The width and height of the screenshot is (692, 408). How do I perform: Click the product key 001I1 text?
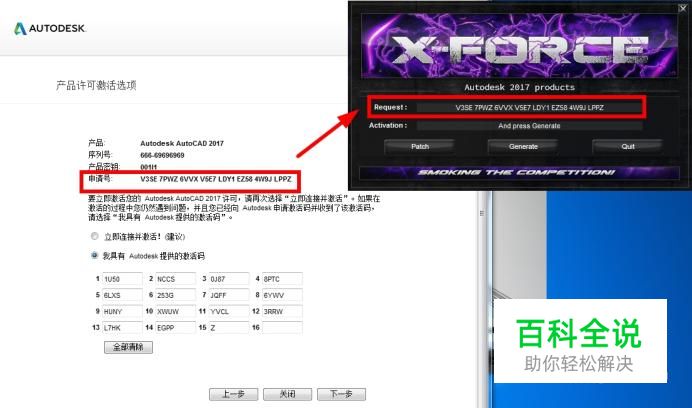149,167
